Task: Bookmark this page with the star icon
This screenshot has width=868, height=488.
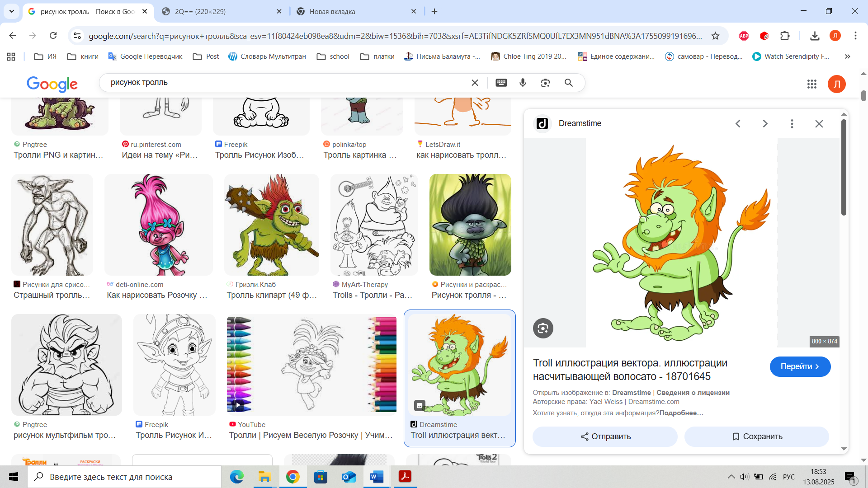Action: click(715, 36)
